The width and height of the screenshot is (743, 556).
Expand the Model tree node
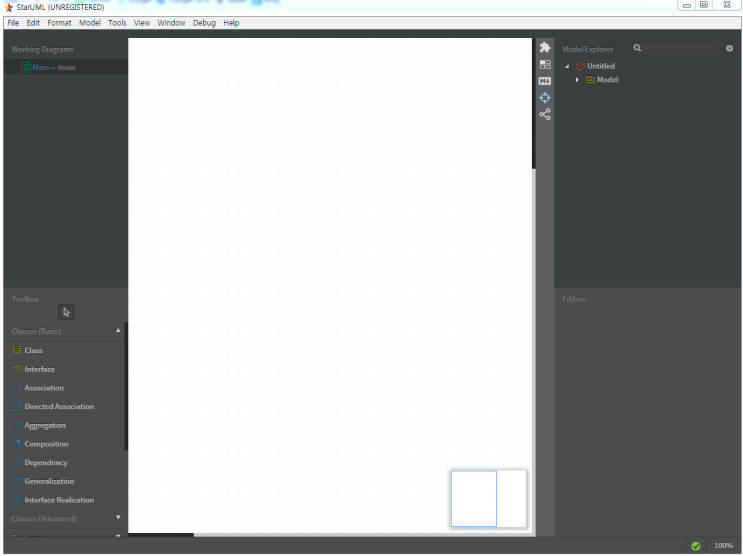pos(577,80)
